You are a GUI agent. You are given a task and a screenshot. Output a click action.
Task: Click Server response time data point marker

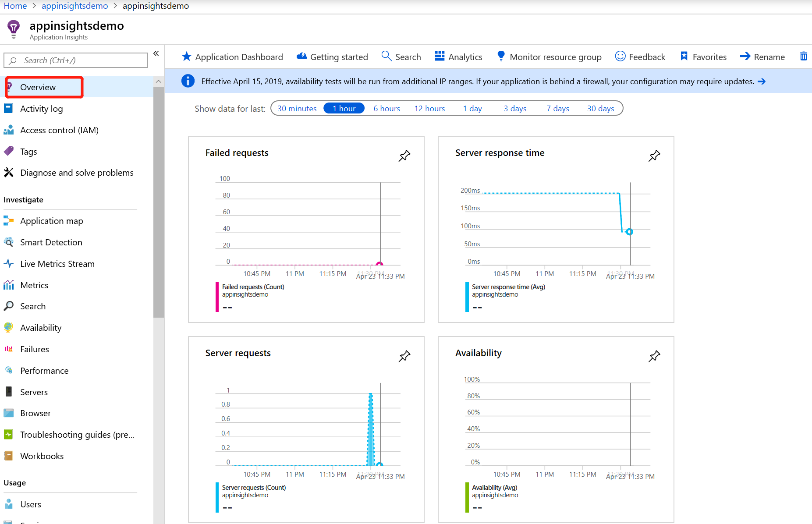tap(629, 231)
